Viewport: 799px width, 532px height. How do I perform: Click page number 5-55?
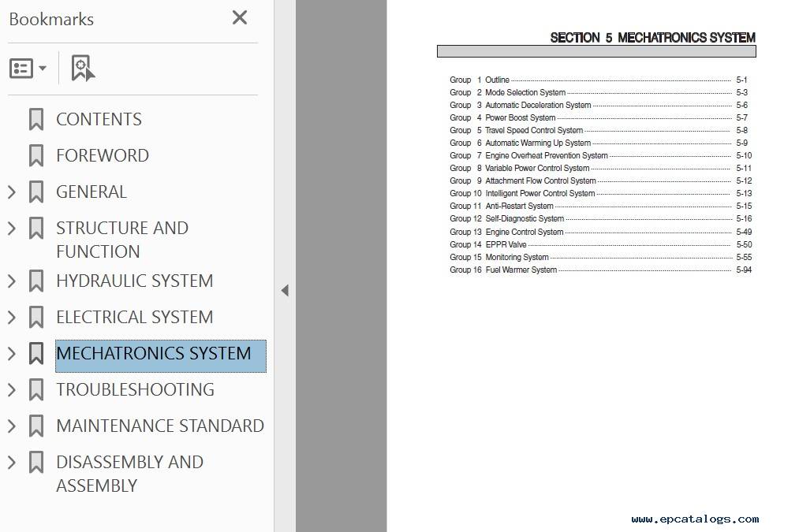click(744, 258)
